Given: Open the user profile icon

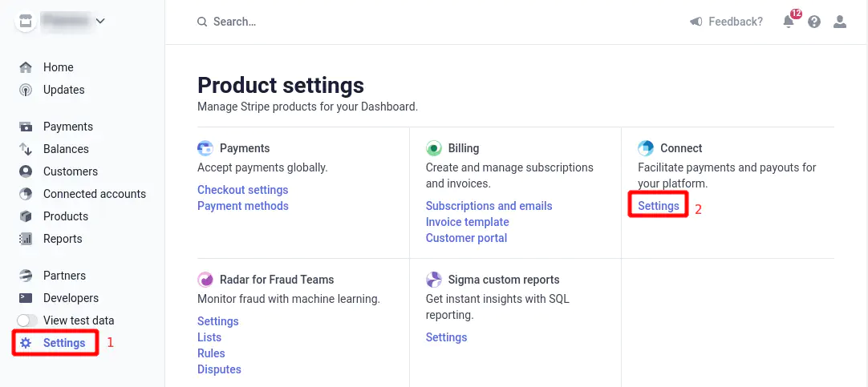Looking at the screenshot, I should pyautogui.click(x=840, y=22).
